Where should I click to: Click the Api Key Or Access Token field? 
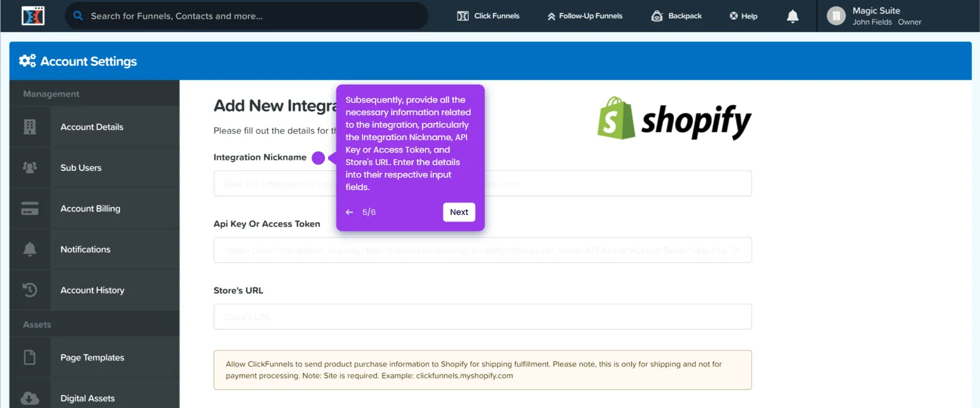pyautogui.click(x=483, y=250)
